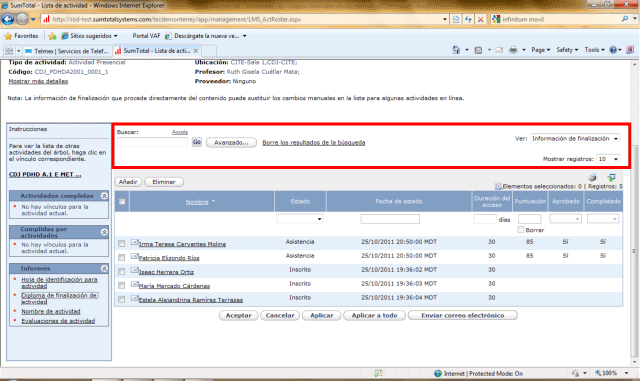This screenshot has height=381, width=640.
Task: Click the Buscar search text field
Action: click(152, 142)
